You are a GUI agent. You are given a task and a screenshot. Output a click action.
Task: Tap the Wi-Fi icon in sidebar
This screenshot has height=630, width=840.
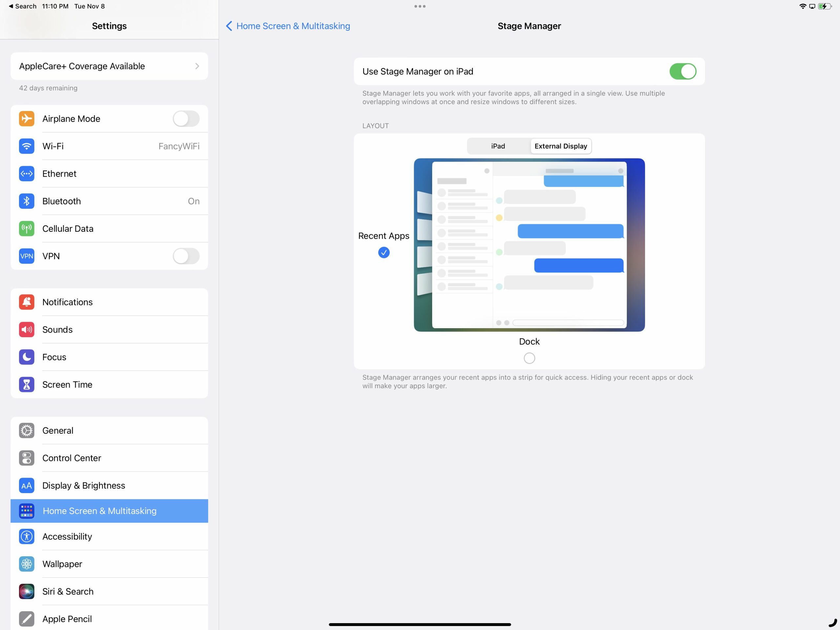pos(27,146)
